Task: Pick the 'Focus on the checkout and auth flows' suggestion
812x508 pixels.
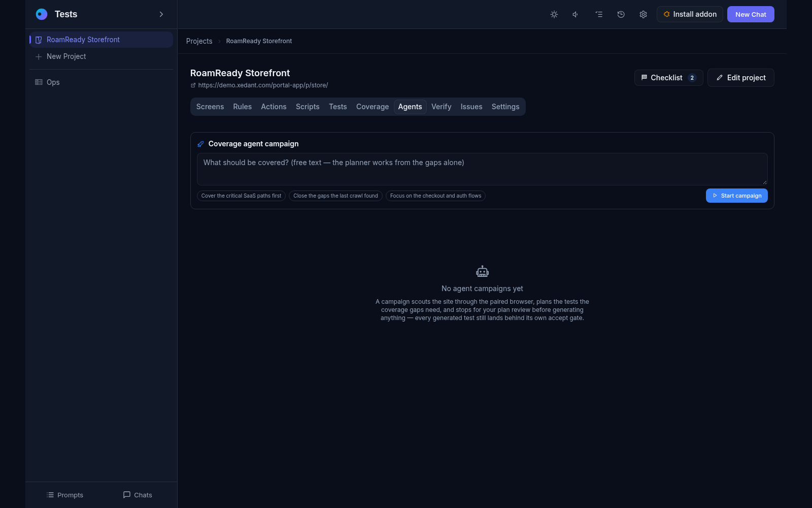Action: [435, 196]
